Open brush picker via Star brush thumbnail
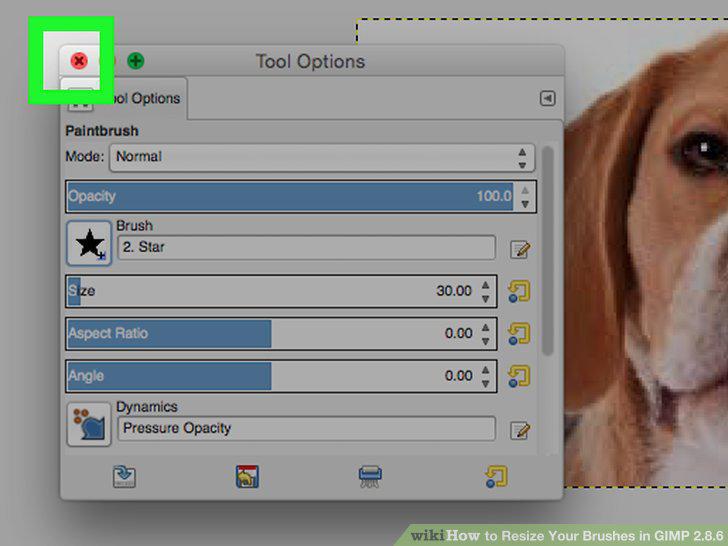This screenshot has height=546, width=728. click(x=89, y=243)
